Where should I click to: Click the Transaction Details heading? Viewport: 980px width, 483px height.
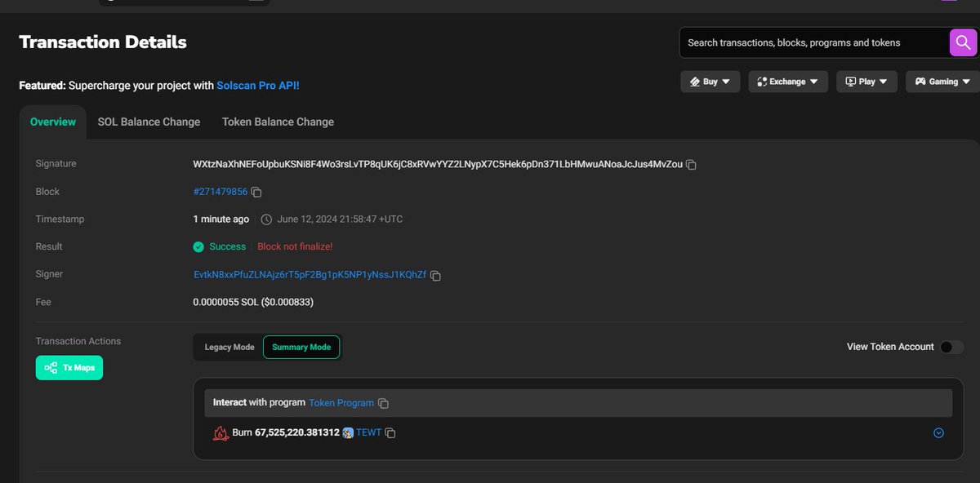(x=103, y=42)
